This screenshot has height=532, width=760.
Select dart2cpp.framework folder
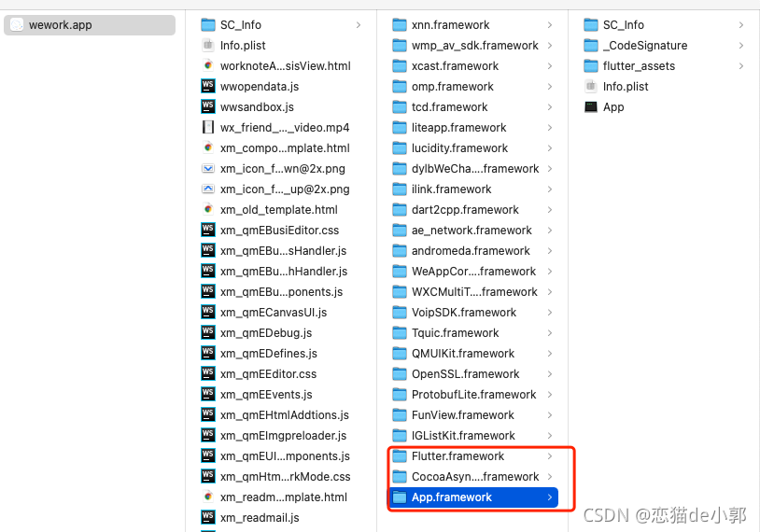point(472,209)
